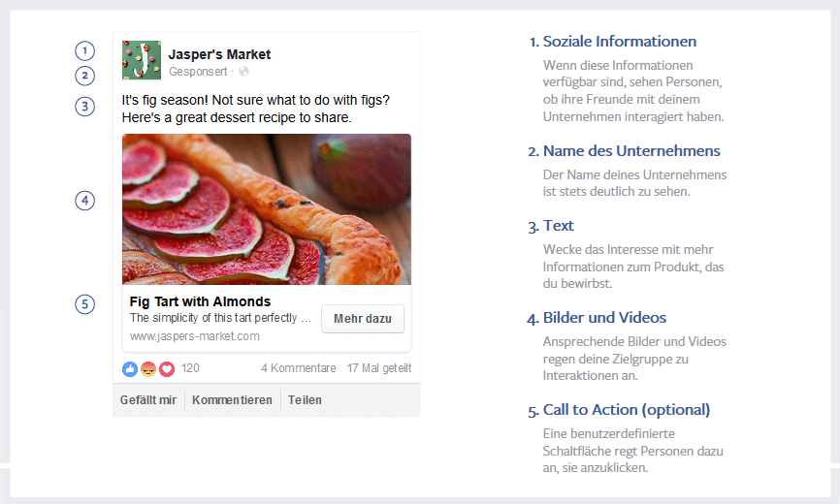This screenshot has width=840, height=504.
Task: Click the fig tart ad image
Action: click(267, 208)
